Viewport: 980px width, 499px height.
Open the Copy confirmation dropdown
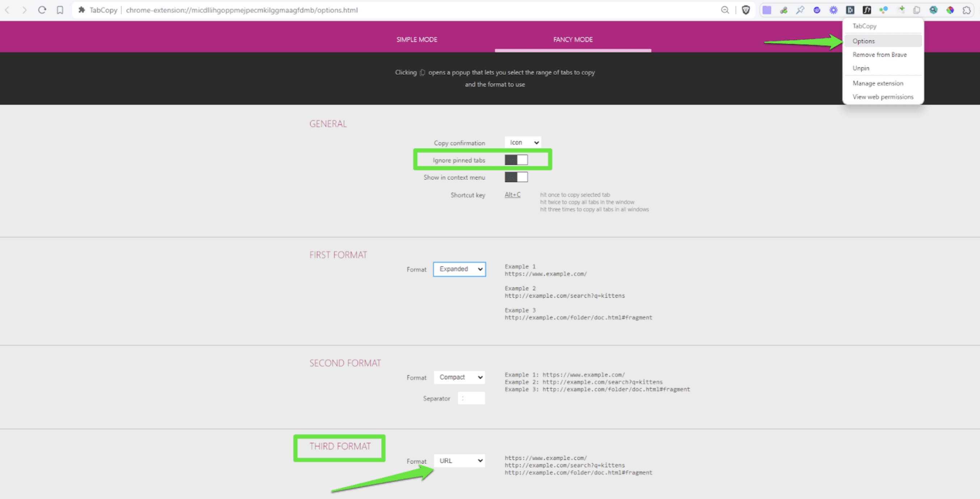523,142
